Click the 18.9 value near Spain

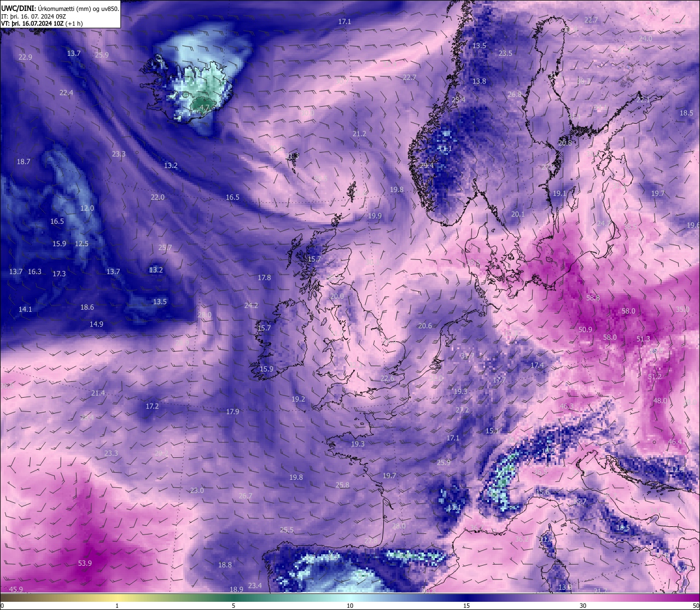tap(236, 589)
